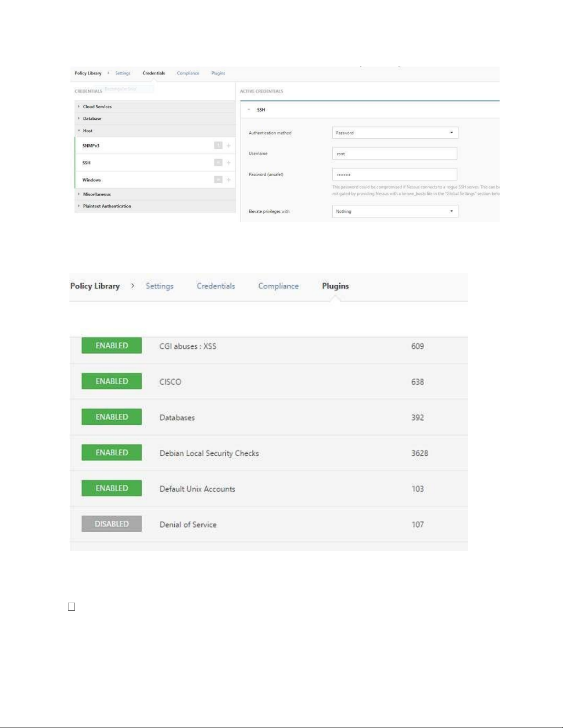Click plugin count 609
The image size is (563, 728).
click(x=417, y=346)
